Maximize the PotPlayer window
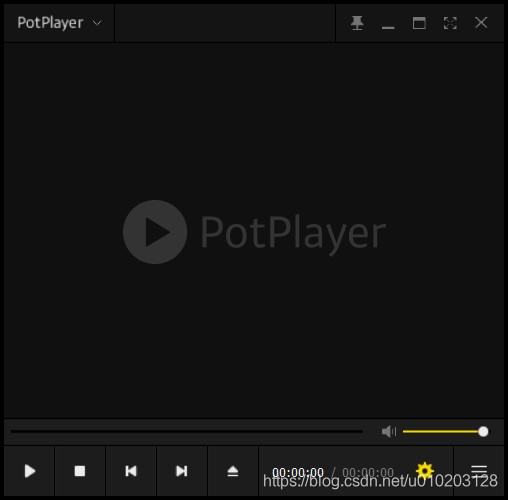 419,23
